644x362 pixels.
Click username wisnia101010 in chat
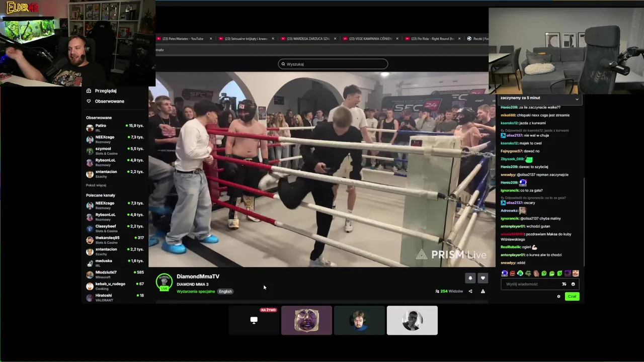coord(512,234)
